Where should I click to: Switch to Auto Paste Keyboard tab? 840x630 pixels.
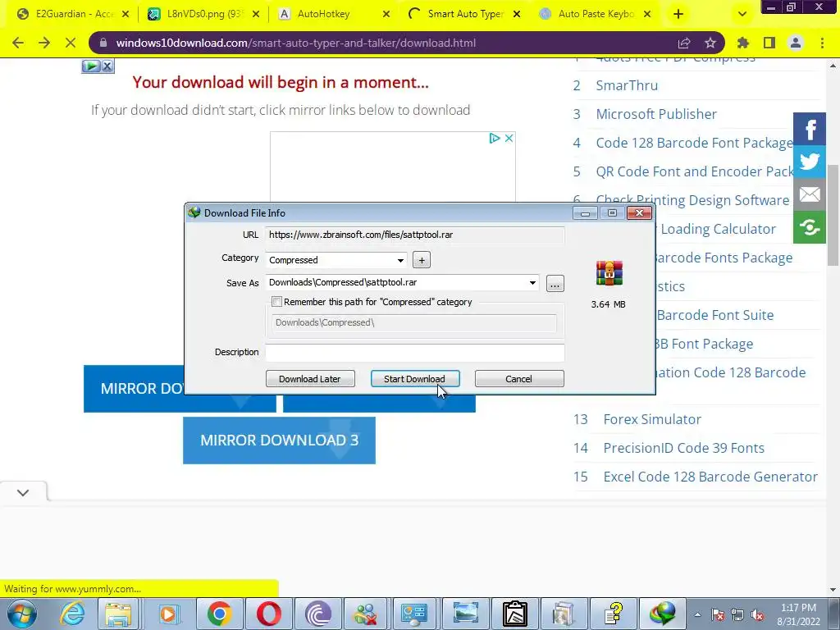pyautogui.click(x=596, y=14)
